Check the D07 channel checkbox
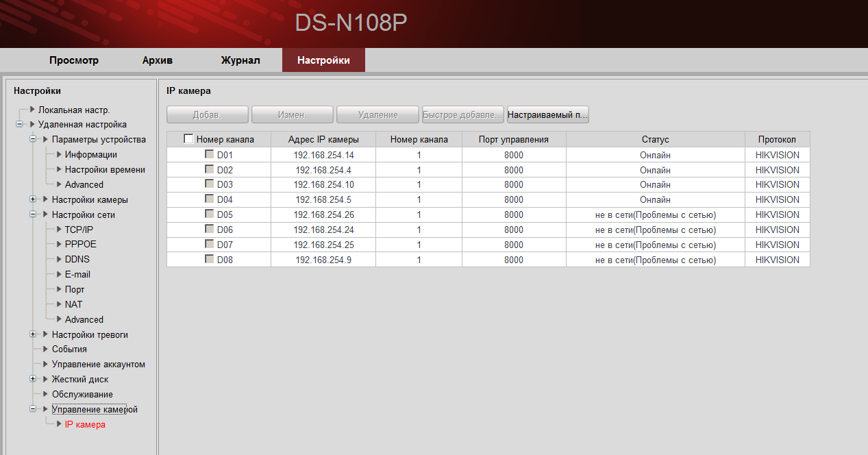Viewport: 868px width, 455px height. (x=209, y=245)
